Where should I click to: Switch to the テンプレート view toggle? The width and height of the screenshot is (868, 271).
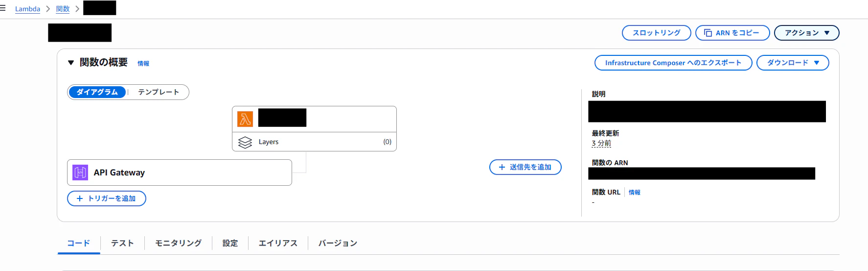pyautogui.click(x=159, y=92)
